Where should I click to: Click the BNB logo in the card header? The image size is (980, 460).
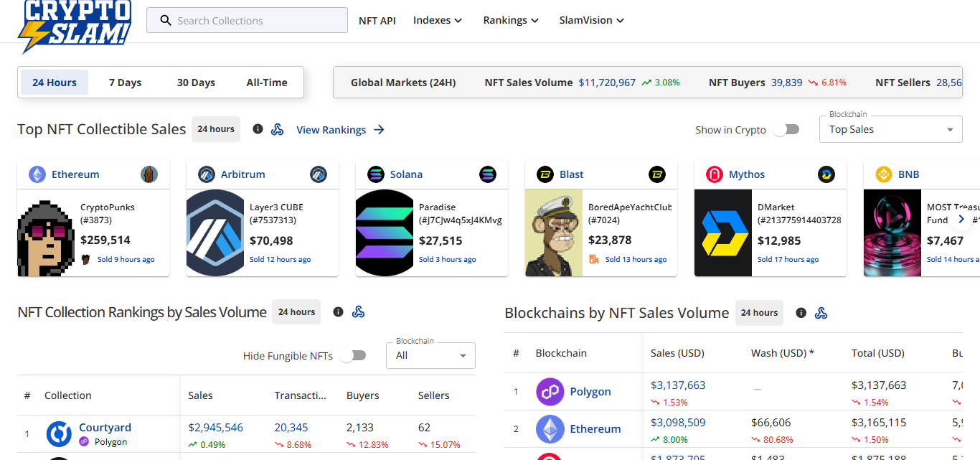884,174
